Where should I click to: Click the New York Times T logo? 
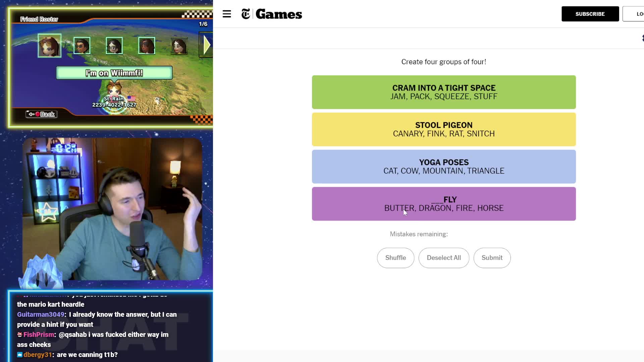pos(246,14)
